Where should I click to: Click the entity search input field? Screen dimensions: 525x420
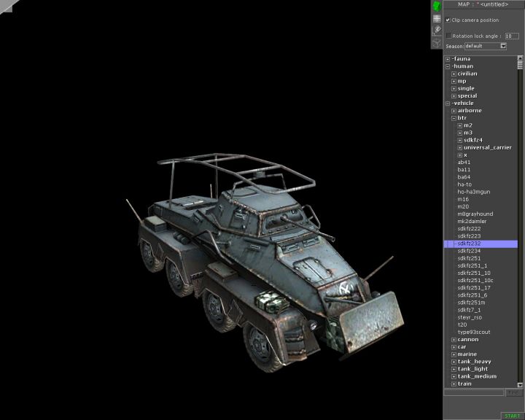tap(474, 392)
